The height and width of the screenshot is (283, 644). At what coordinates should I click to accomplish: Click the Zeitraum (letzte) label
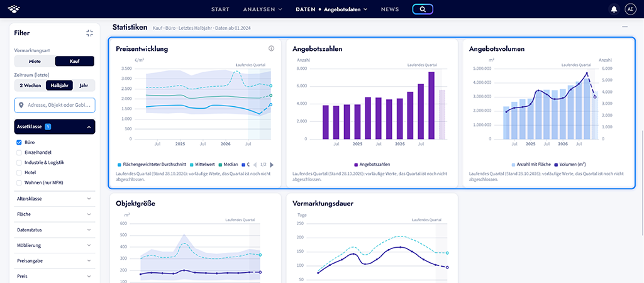(x=31, y=75)
